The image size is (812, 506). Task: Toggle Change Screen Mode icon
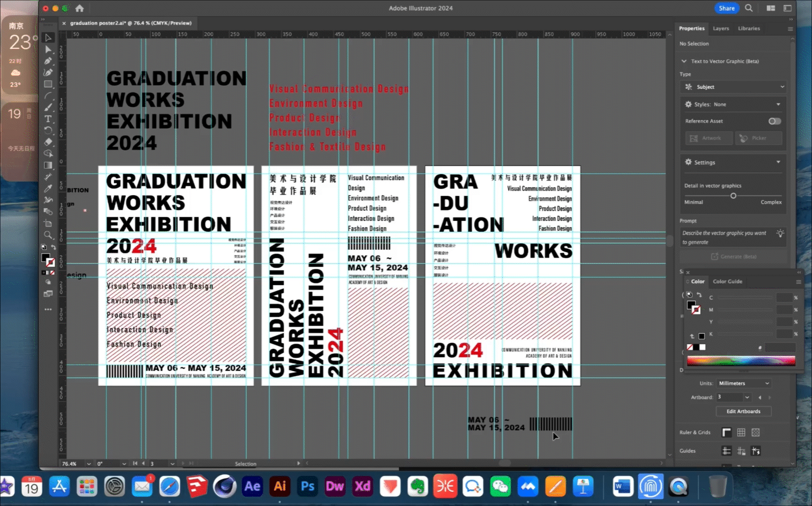[48, 294]
